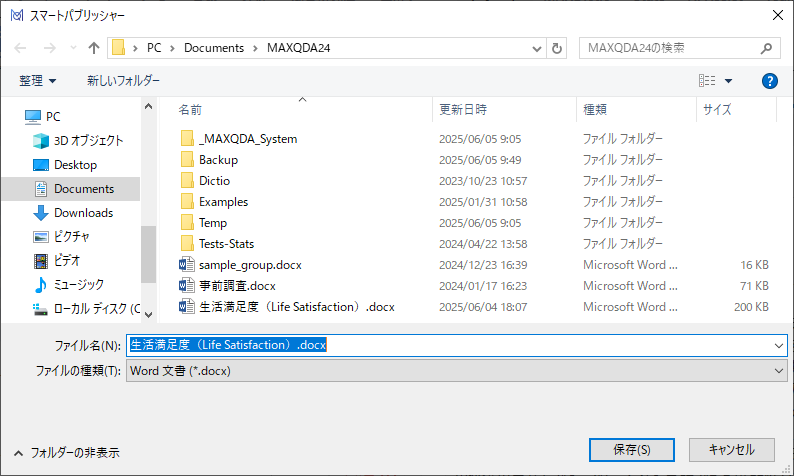The width and height of the screenshot is (794, 476).
Task: Click the MAXQDA icon in title bar
Action: [17, 16]
